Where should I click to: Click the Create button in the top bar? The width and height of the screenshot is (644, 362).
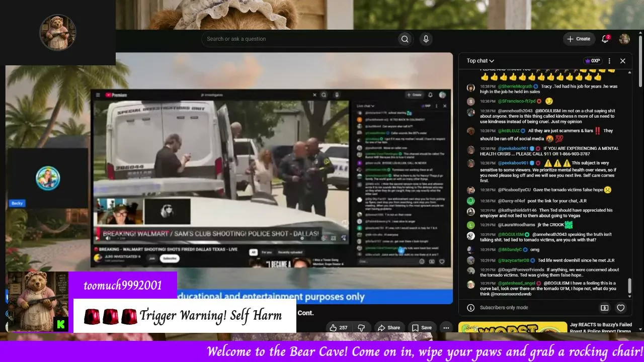579,39
